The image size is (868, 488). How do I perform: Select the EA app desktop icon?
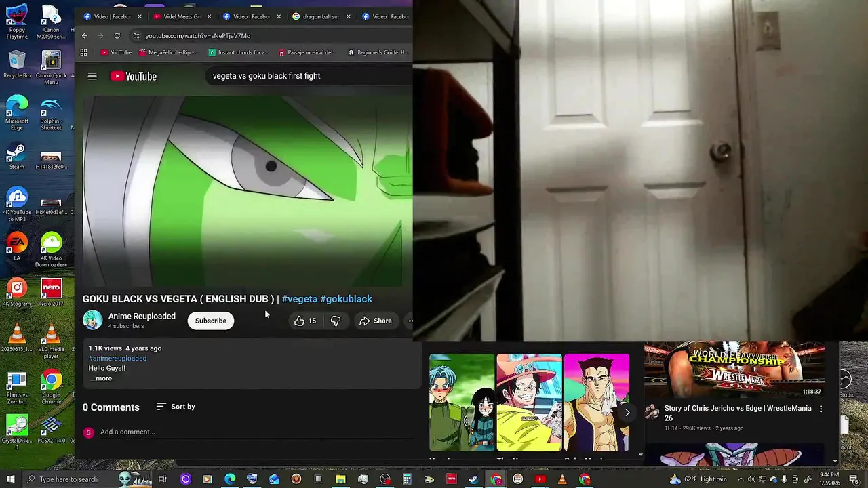(17, 247)
